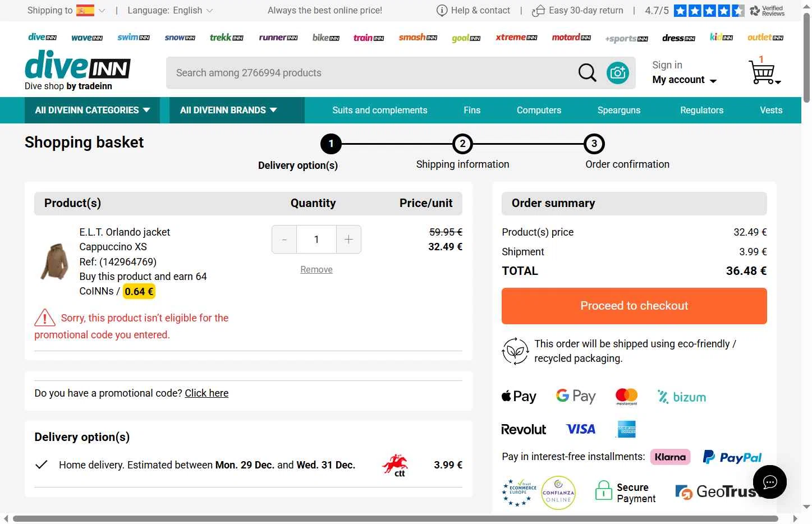This screenshot has width=812, height=524.
Task: Open the dressinn store link
Action: (678, 38)
